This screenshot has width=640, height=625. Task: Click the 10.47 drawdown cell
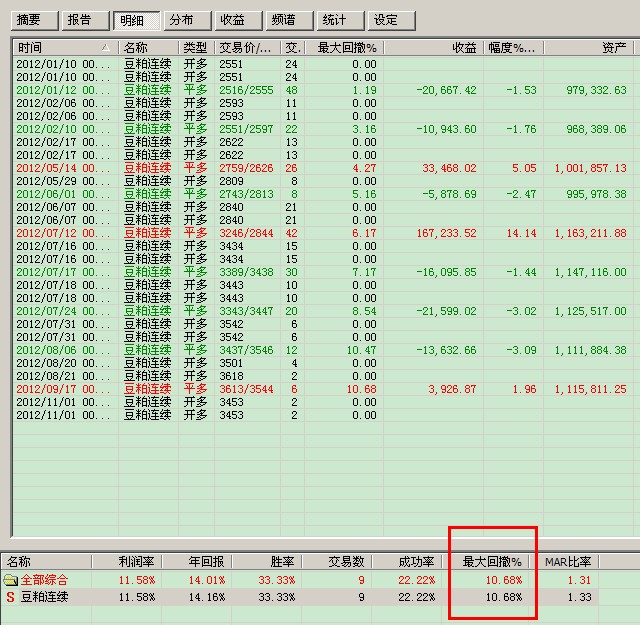(362, 350)
